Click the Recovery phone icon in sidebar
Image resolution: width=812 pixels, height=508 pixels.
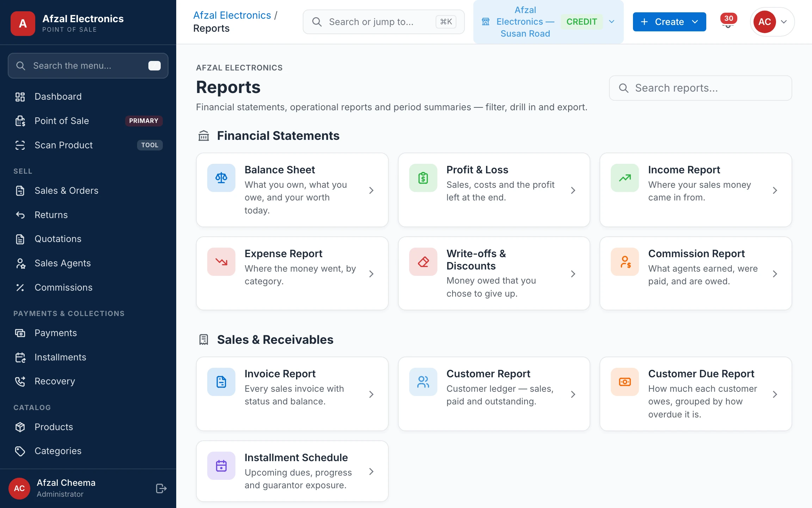(x=20, y=381)
